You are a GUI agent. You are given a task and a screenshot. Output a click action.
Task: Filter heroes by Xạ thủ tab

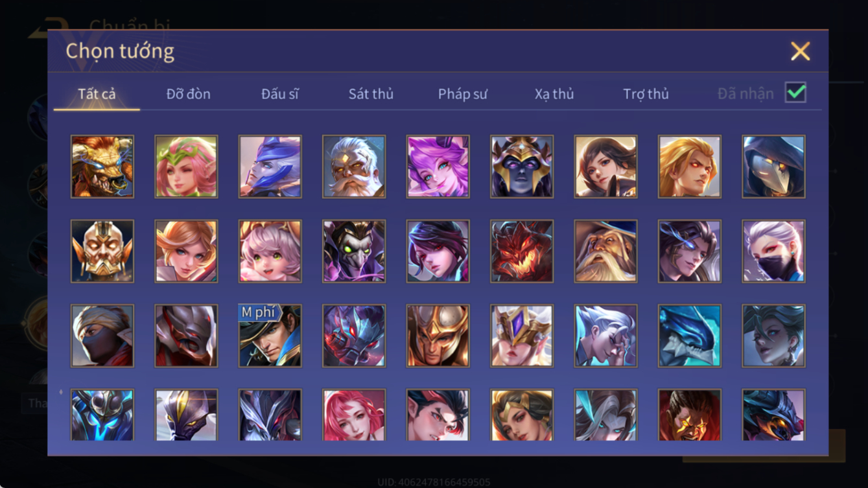pyautogui.click(x=554, y=94)
